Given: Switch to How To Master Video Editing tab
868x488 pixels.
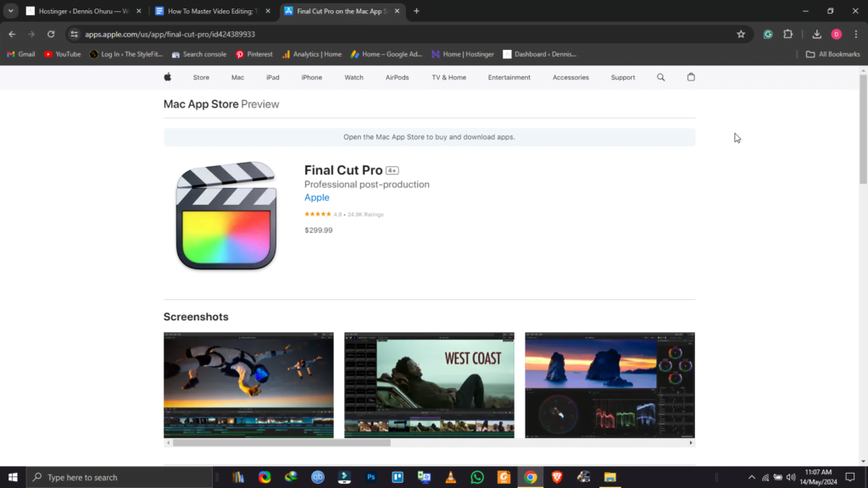Looking at the screenshot, I should coord(212,11).
